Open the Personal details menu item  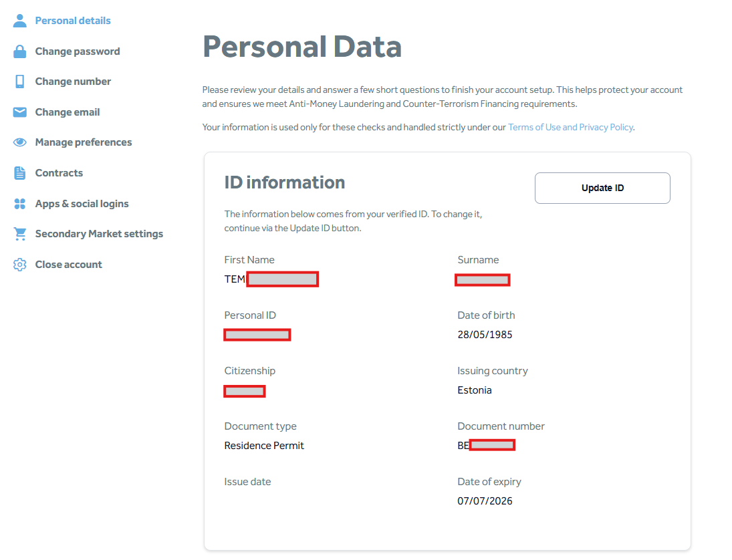[x=73, y=21]
